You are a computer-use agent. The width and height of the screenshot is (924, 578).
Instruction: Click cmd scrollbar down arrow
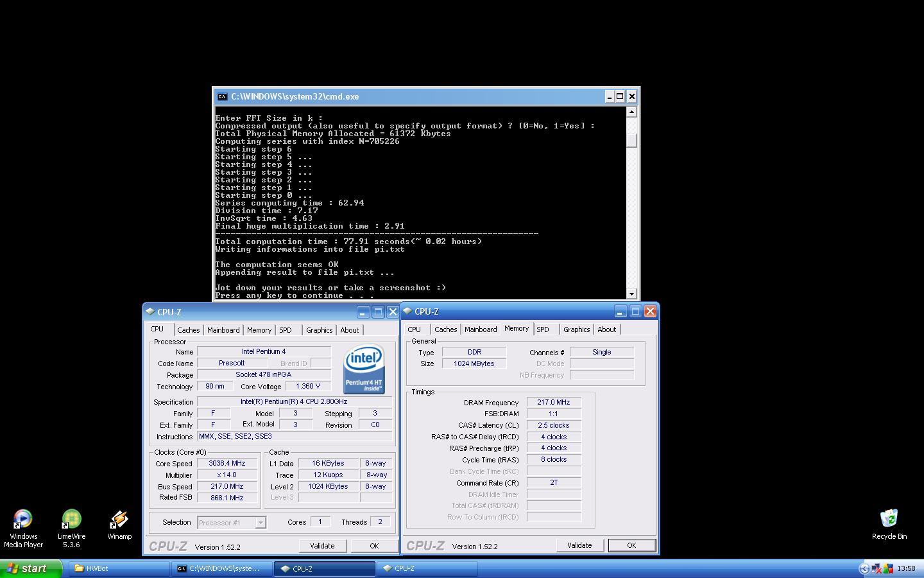(631, 293)
